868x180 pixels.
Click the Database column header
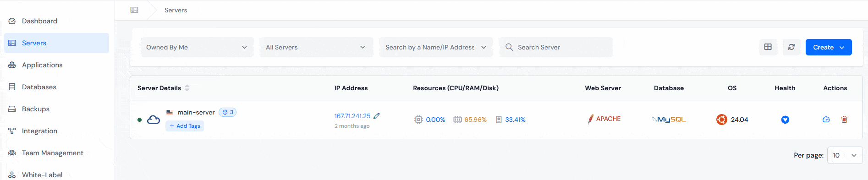click(x=669, y=88)
